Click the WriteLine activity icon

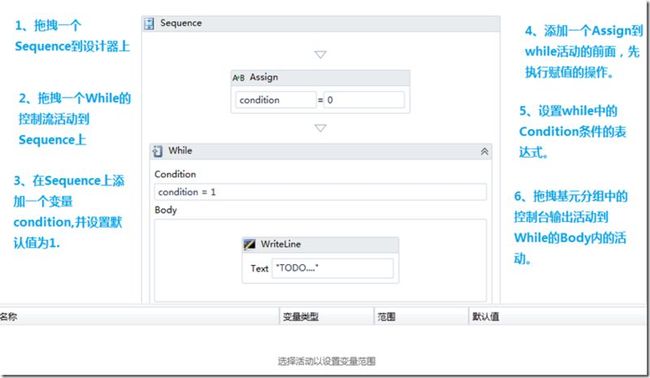250,244
